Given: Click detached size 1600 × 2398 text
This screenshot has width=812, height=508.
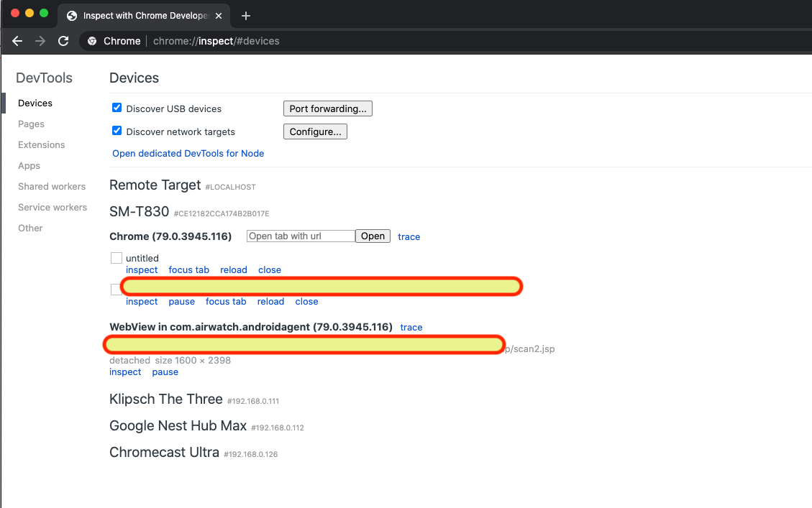Looking at the screenshot, I should coord(170,360).
